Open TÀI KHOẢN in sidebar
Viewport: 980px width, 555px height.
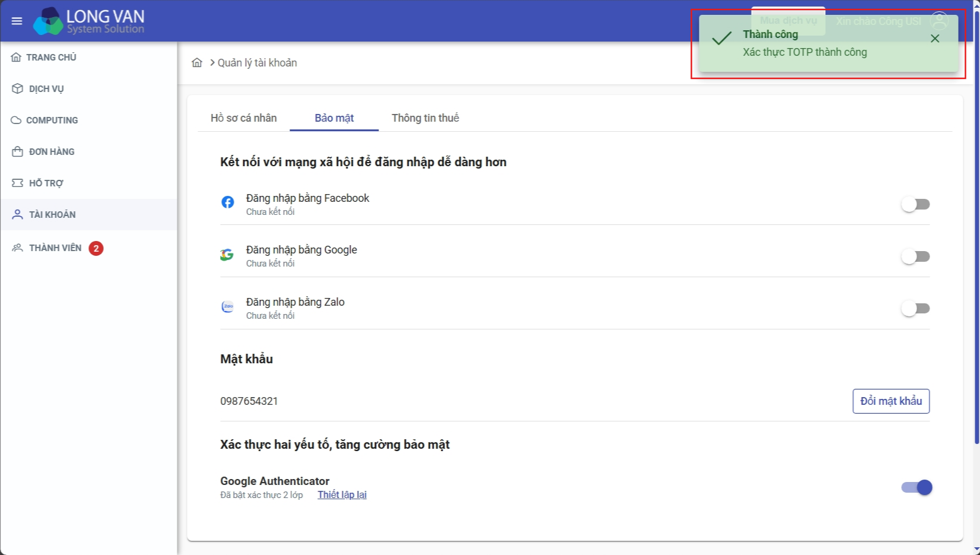(89, 215)
